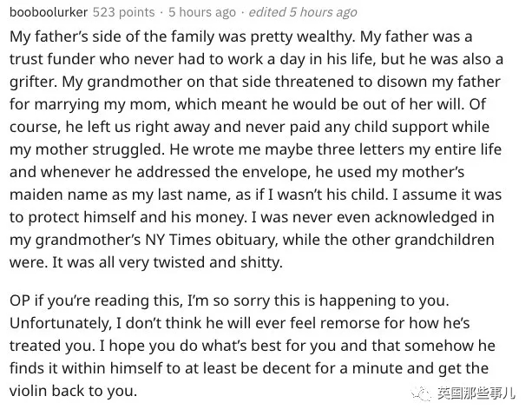Viewport: 532px width, 416px height.
Task: Click the word grifter in the comment
Action: [32, 82]
